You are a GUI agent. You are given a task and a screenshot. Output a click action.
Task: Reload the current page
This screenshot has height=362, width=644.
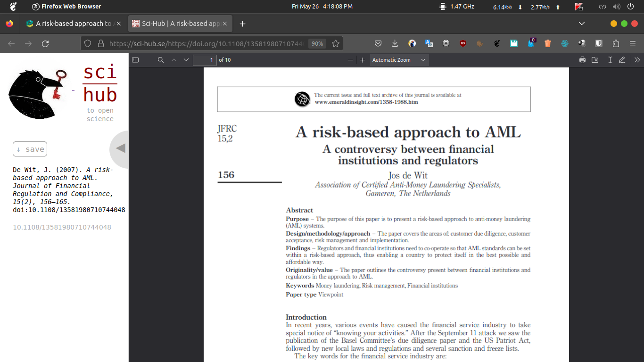pos(45,43)
